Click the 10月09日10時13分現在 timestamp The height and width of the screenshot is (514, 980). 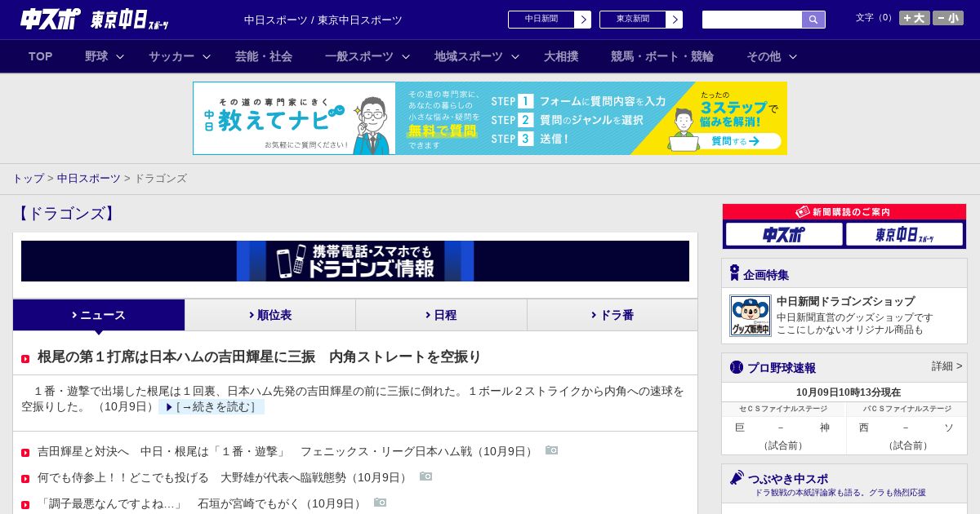click(849, 392)
